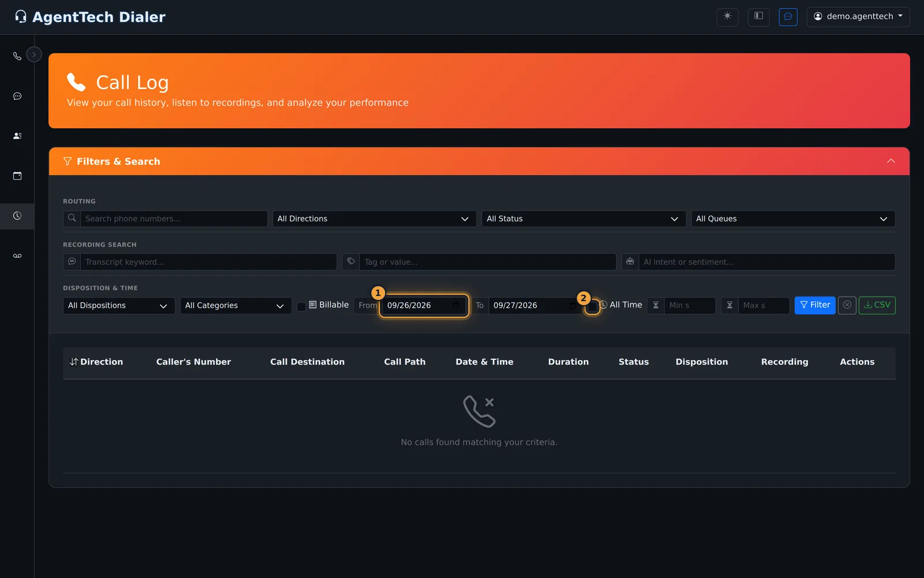Image resolution: width=924 pixels, height=578 pixels.
Task: Open the All Status dropdown
Action: (584, 218)
